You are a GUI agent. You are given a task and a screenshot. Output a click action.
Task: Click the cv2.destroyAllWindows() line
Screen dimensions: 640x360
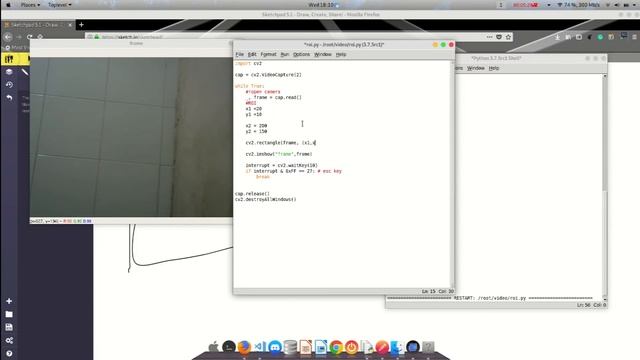point(266,200)
